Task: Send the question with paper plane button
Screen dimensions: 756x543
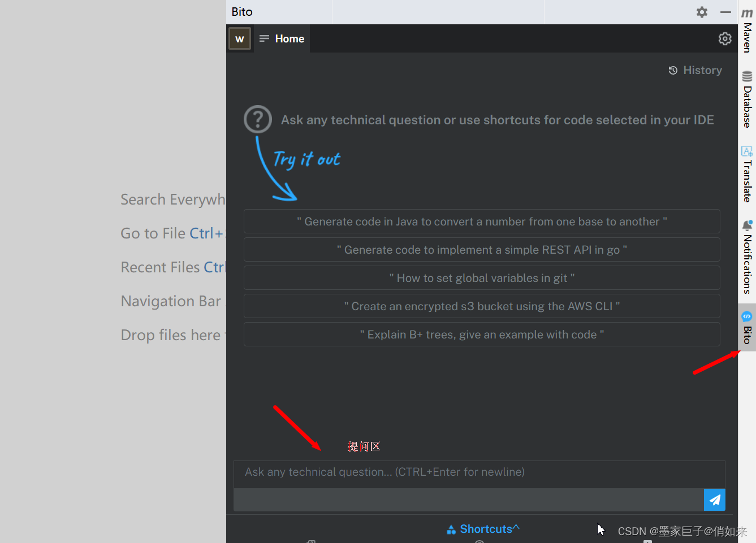Action: pos(715,499)
